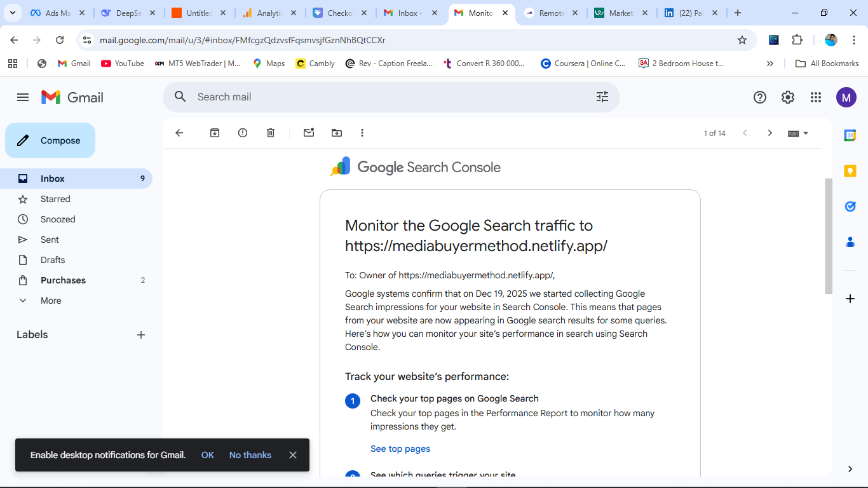Collapse the side panel arrow
Screen dimensions: 868x488
point(850,469)
